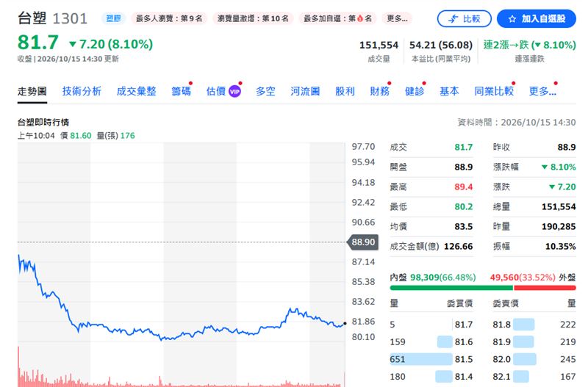Click the compare arrows icon in 比較
Image resolution: width=588 pixels, height=387 pixels.
point(453,19)
